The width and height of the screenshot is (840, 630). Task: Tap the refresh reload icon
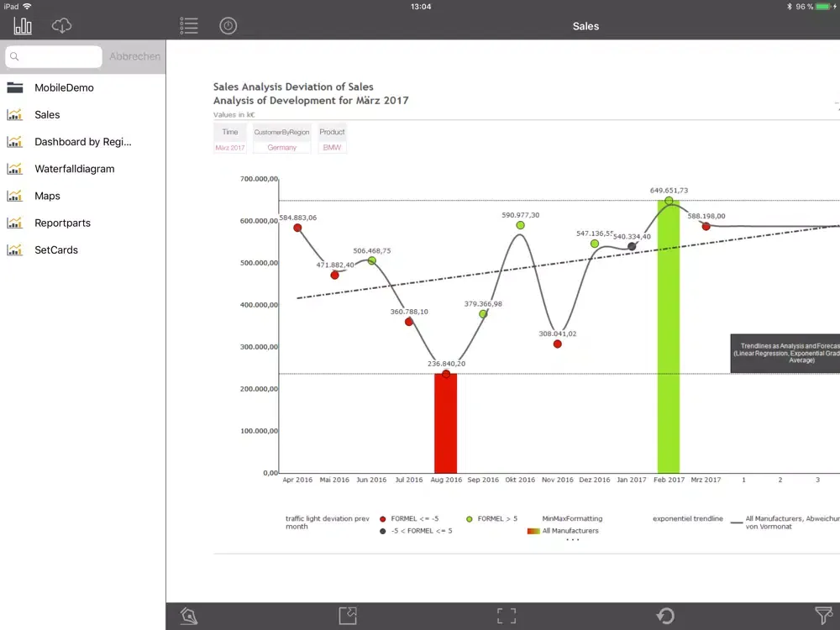(665, 616)
